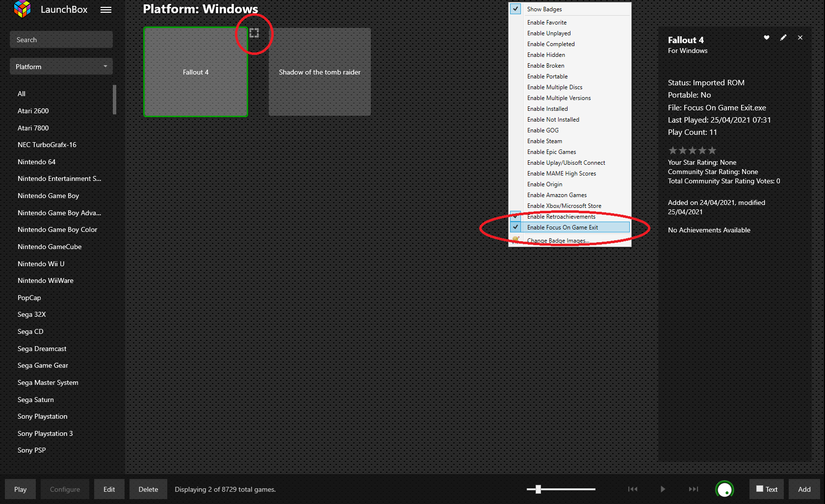
Task: Click the next track music control
Action: point(693,489)
